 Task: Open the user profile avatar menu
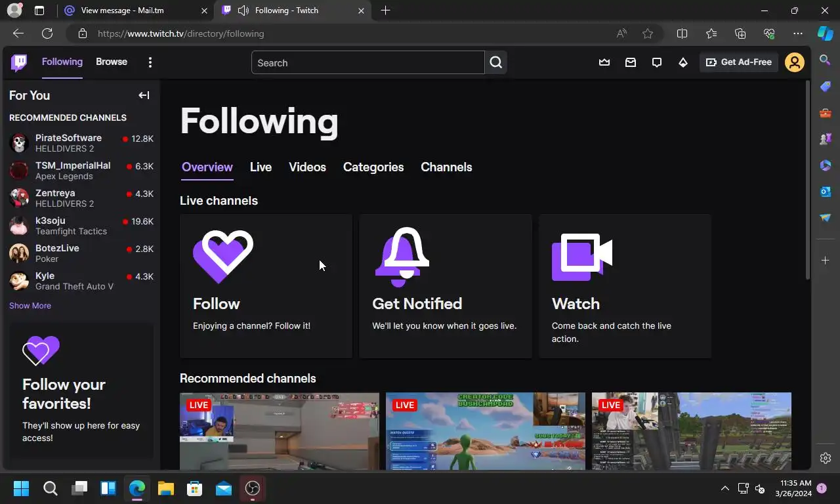tap(795, 62)
